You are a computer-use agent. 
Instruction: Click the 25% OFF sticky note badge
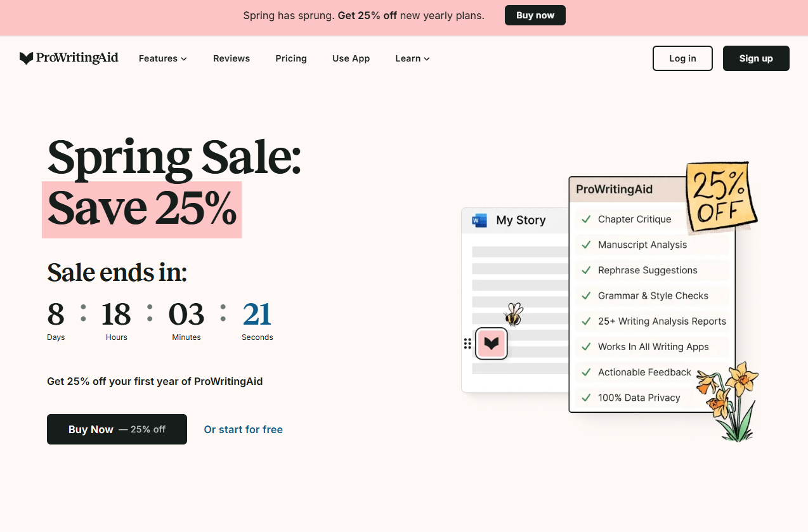tap(722, 197)
